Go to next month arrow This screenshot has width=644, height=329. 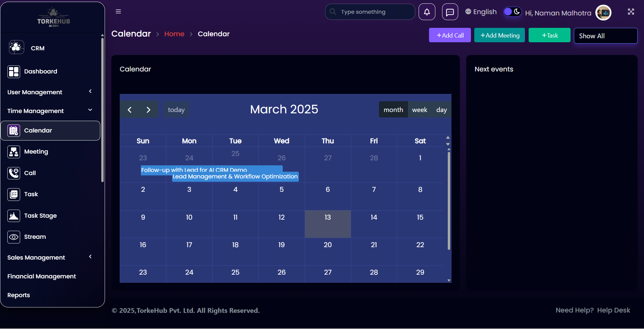[148, 110]
